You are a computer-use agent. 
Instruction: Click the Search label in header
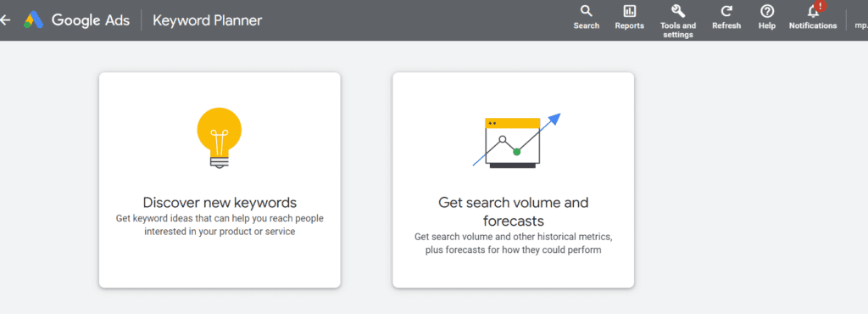[x=587, y=26]
